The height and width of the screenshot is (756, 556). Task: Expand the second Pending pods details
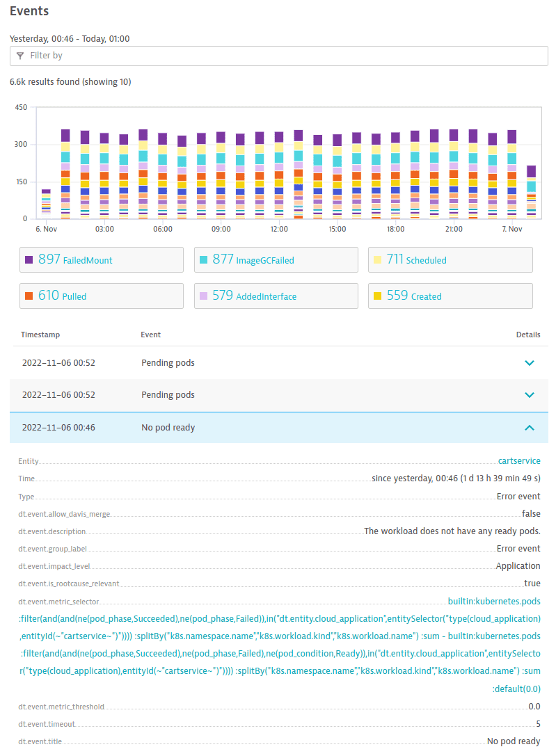tap(529, 395)
